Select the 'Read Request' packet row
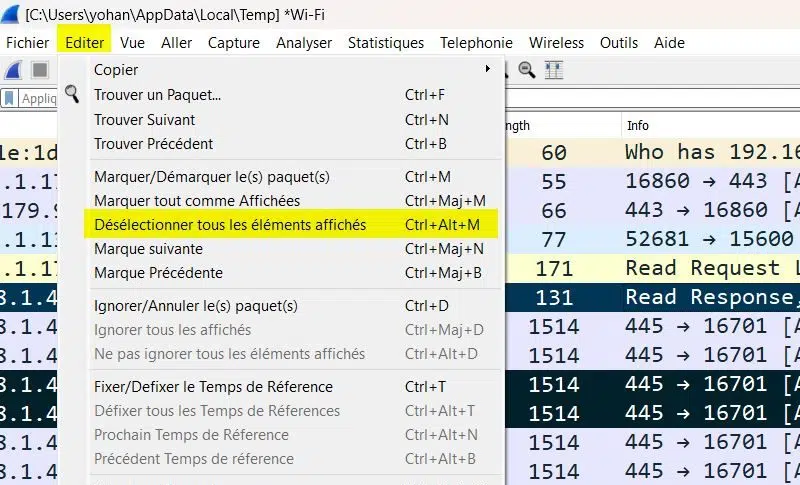 653,269
